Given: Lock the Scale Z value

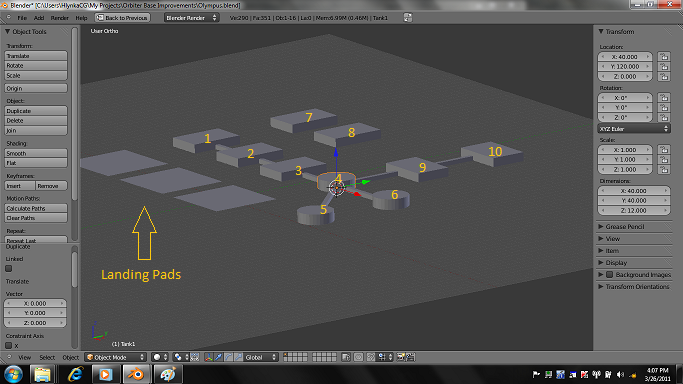Looking at the screenshot, I should (664, 169).
